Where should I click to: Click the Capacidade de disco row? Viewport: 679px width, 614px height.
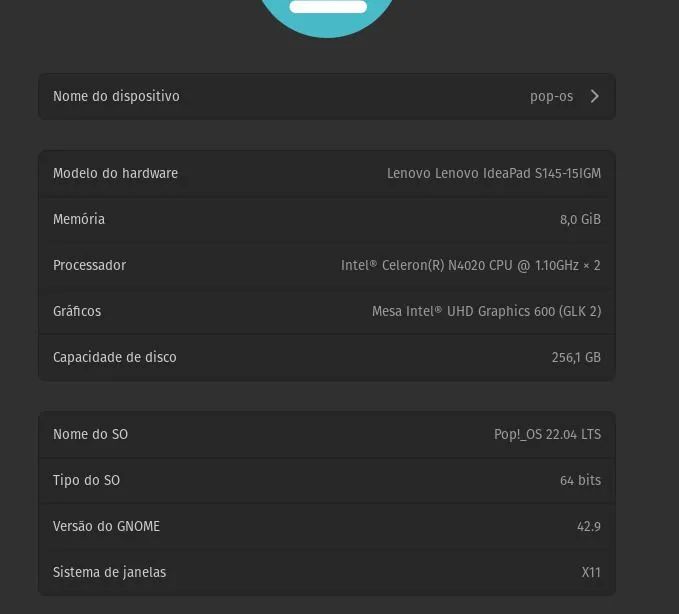327,357
